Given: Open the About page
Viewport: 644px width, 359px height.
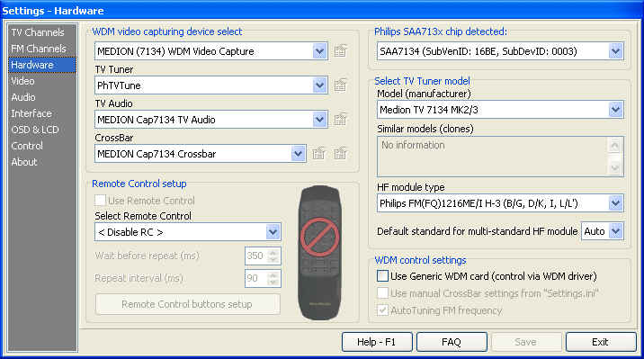Looking at the screenshot, I should pyautogui.click(x=24, y=162).
